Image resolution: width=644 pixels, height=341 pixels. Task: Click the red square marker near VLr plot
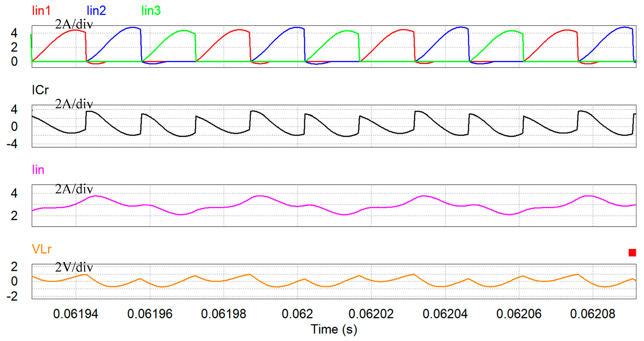click(632, 252)
